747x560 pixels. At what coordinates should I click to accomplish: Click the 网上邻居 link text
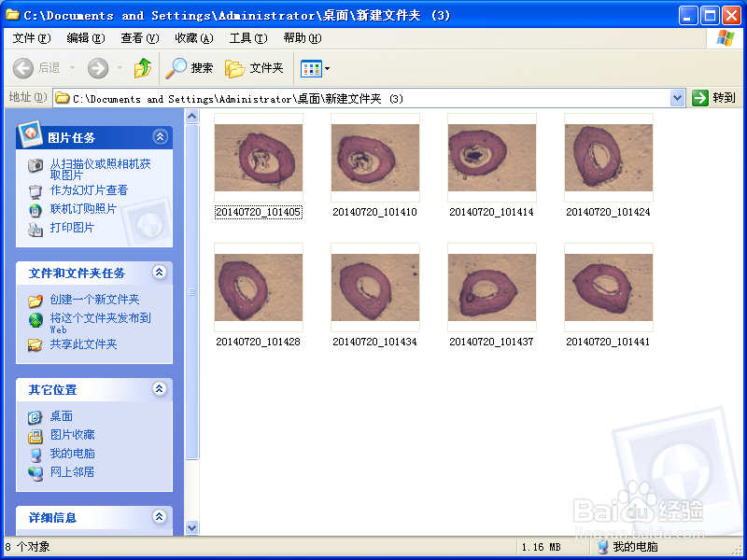click(73, 472)
